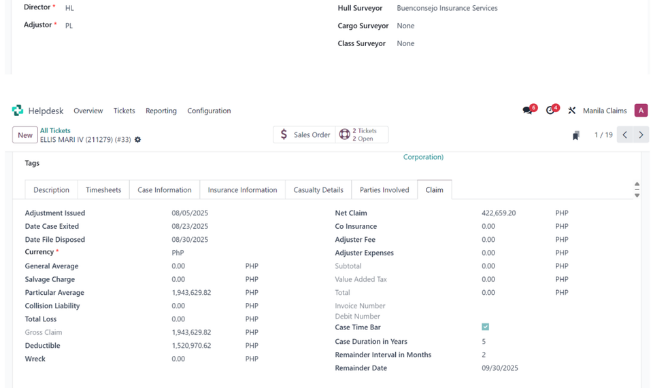Click the Co Insurance amount

488,226
